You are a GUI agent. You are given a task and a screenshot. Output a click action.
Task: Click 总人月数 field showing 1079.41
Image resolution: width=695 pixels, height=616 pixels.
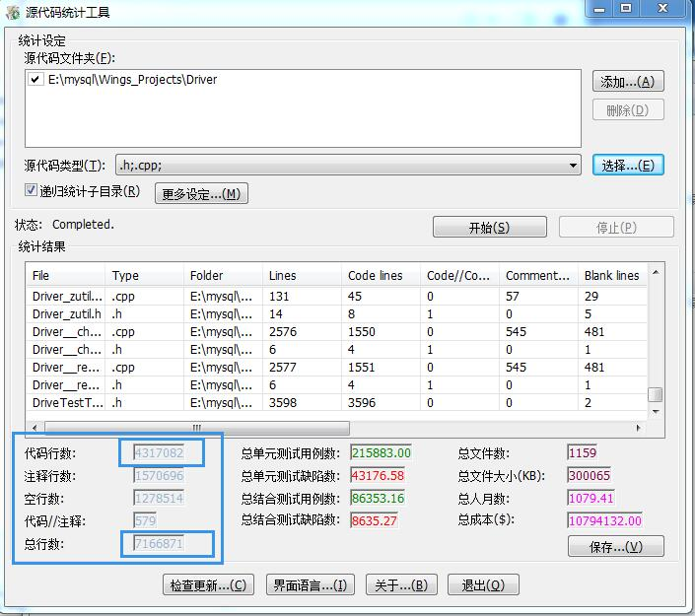(591, 498)
